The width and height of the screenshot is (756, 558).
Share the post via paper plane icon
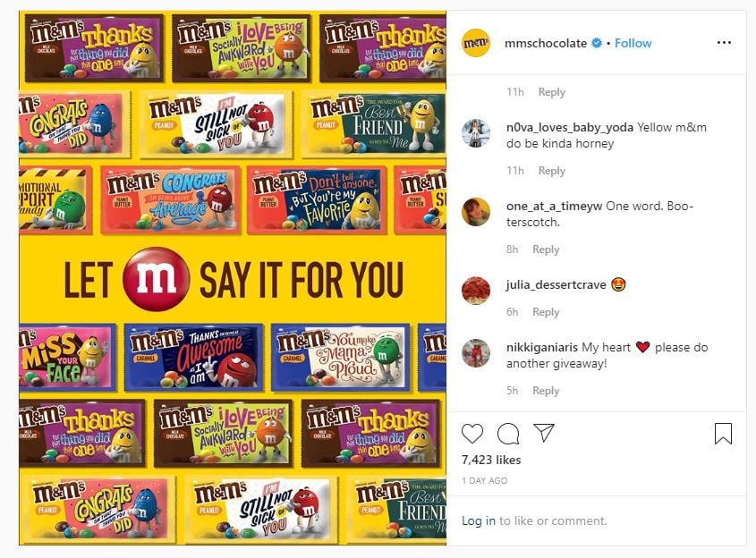544,434
